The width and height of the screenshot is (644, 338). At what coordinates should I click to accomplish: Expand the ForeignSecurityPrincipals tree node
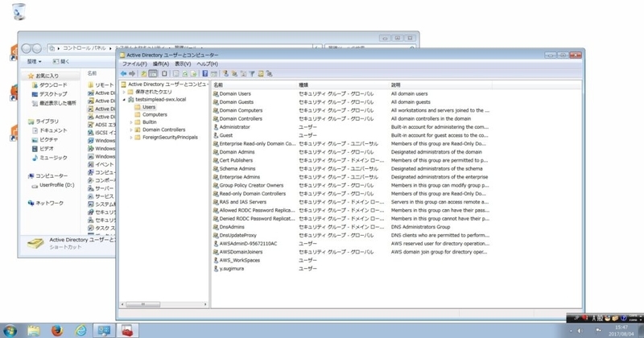pyautogui.click(x=131, y=137)
